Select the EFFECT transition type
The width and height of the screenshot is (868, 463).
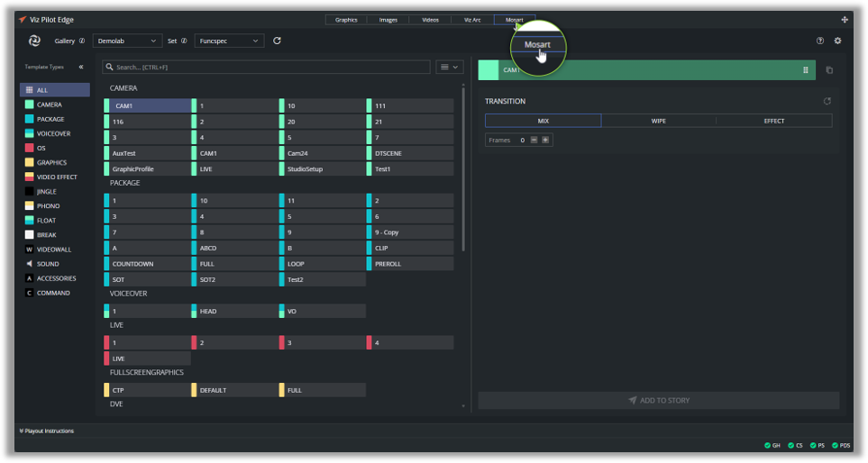click(x=773, y=121)
